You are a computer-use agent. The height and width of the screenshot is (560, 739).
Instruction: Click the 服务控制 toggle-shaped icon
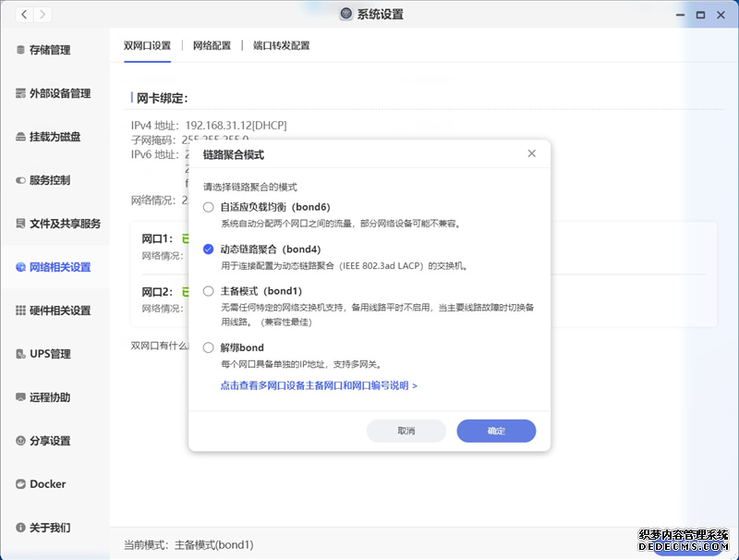coord(20,180)
